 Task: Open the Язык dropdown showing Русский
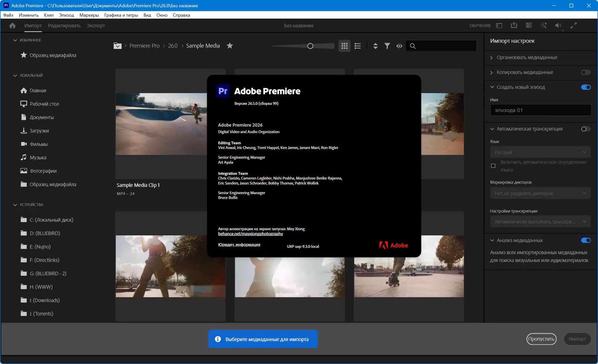click(x=540, y=152)
